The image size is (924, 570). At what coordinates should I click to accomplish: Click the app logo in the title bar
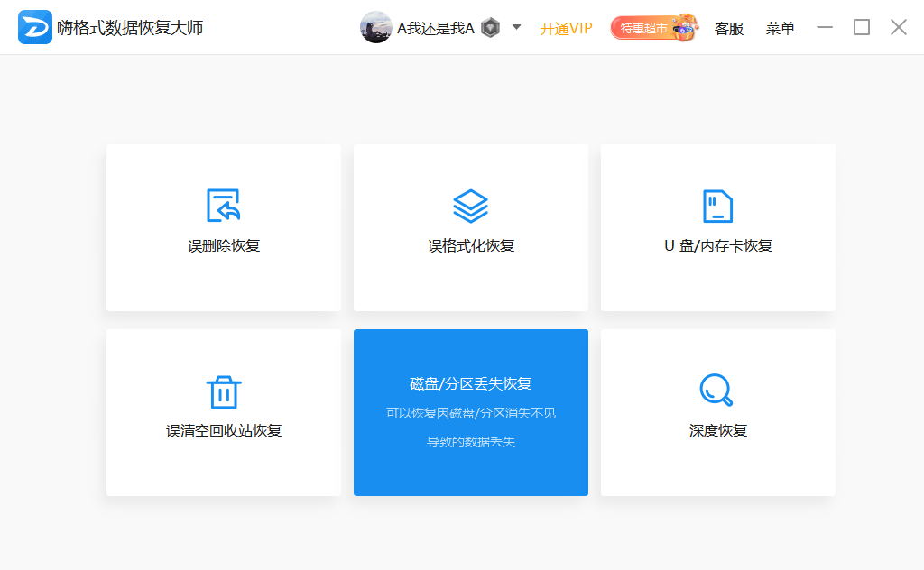click(34, 27)
